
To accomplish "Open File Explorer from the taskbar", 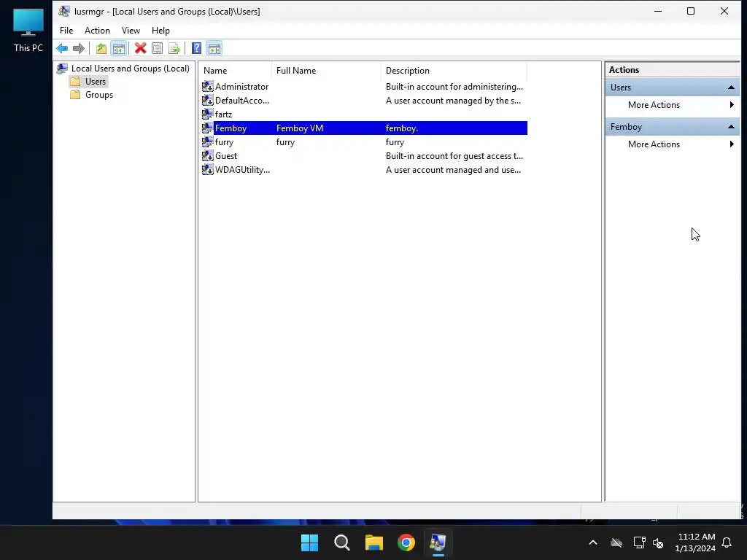I will 374,542.
